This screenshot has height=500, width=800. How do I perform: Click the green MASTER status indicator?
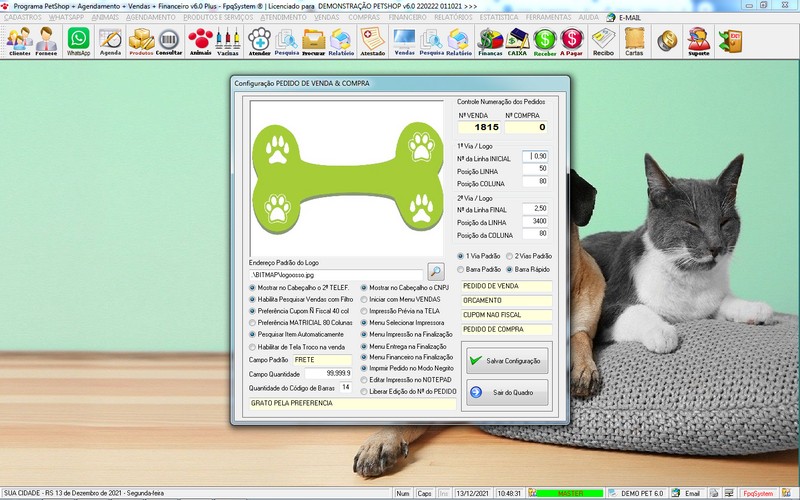tap(570, 493)
